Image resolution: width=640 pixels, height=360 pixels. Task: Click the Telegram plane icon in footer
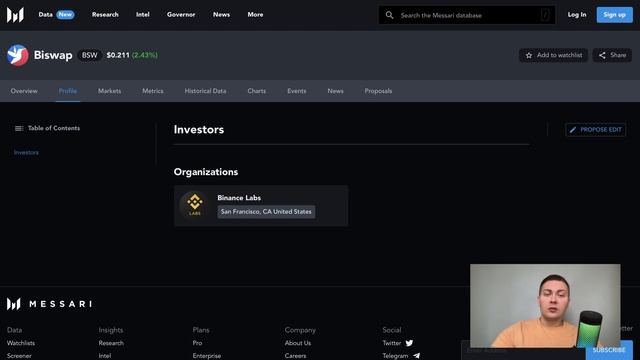[x=416, y=356]
